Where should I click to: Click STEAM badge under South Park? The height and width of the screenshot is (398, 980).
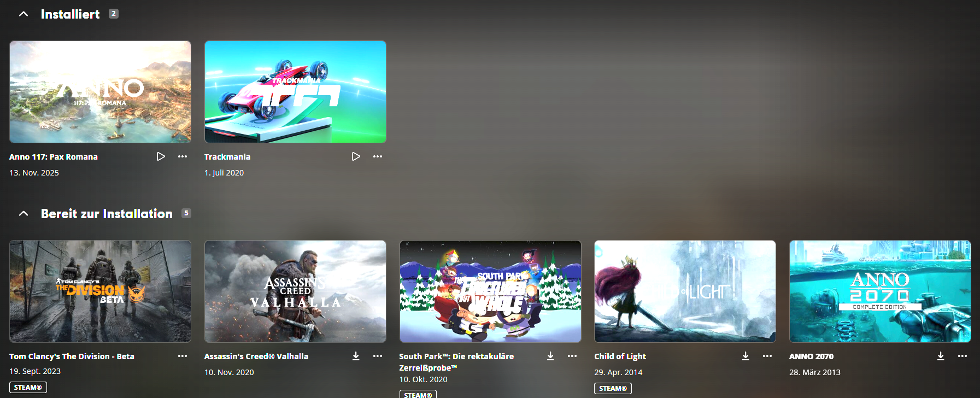[418, 394]
